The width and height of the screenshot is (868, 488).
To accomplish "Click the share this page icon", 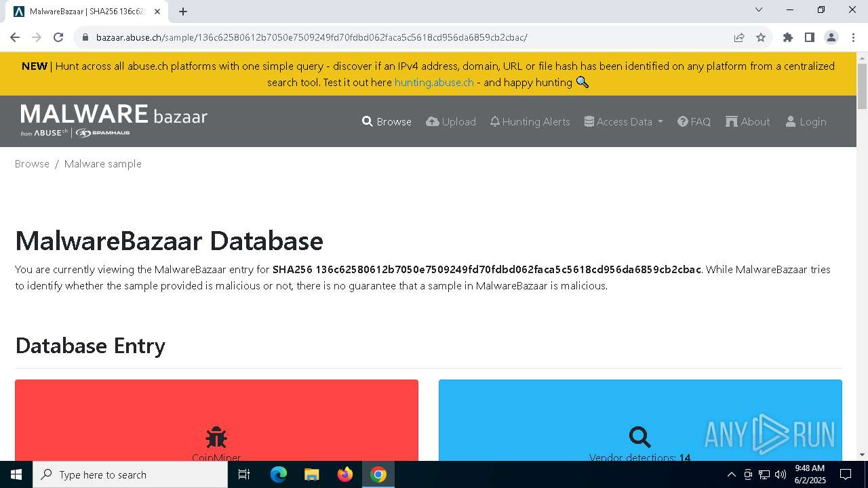I will [739, 37].
